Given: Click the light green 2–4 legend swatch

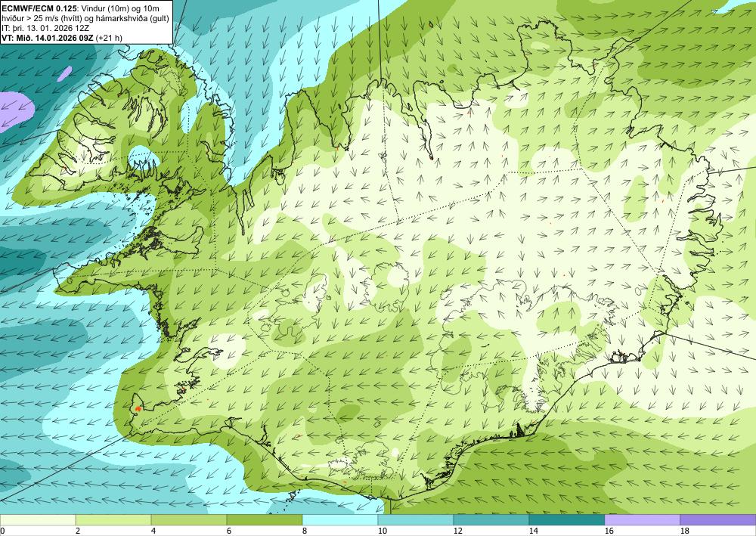Looking at the screenshot, I should pos(113,519).
